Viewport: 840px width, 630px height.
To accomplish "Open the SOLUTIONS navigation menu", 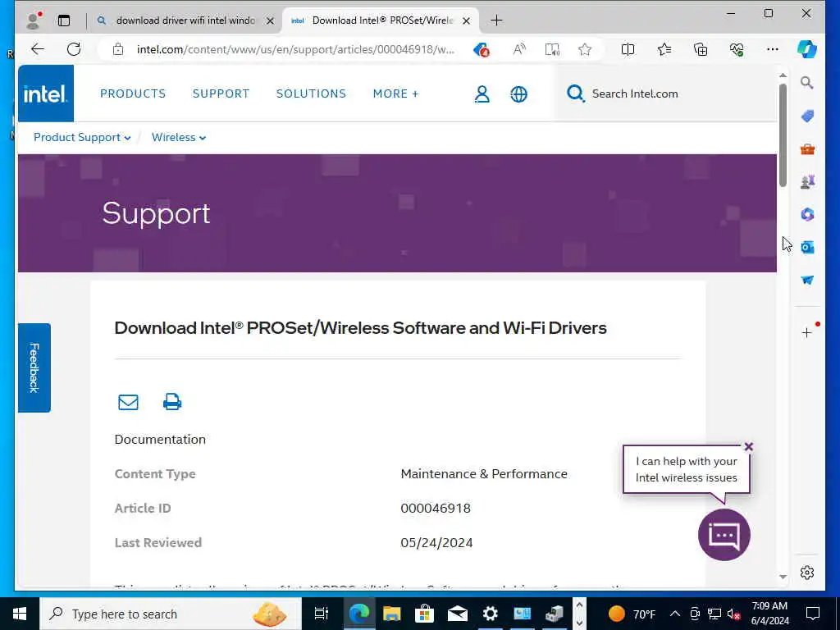I will click(311, 94).
